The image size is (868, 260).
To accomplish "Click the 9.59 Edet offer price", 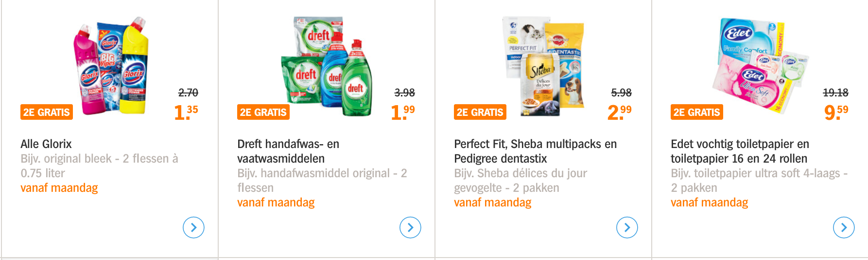I will [x=836, y=112].
